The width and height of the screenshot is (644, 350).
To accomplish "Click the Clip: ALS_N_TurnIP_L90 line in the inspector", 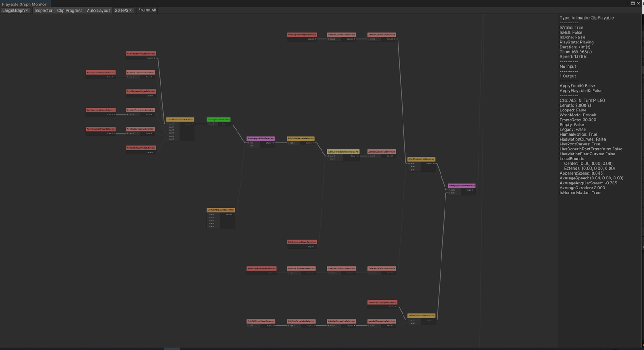I will click(582, 100).
